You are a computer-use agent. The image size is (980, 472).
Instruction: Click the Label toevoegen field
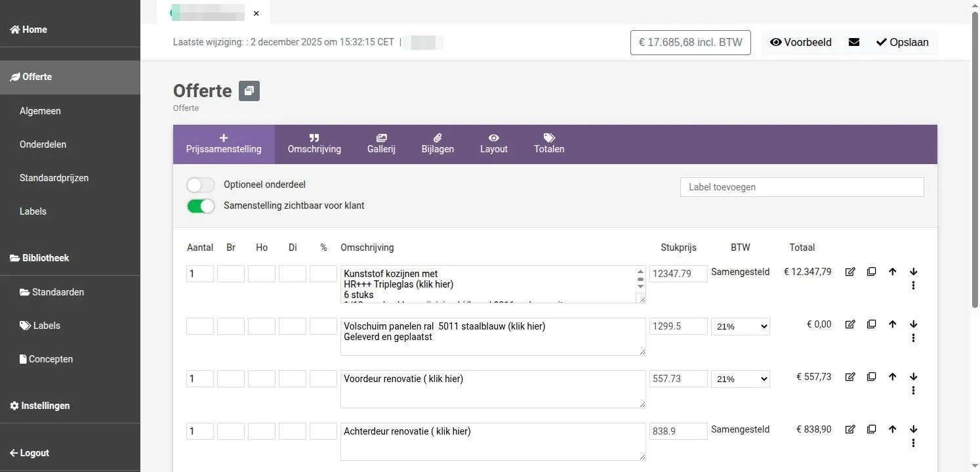(802, 187)
